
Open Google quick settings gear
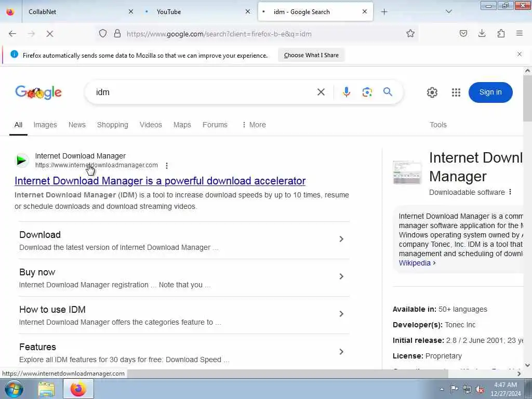click(432, 92)
